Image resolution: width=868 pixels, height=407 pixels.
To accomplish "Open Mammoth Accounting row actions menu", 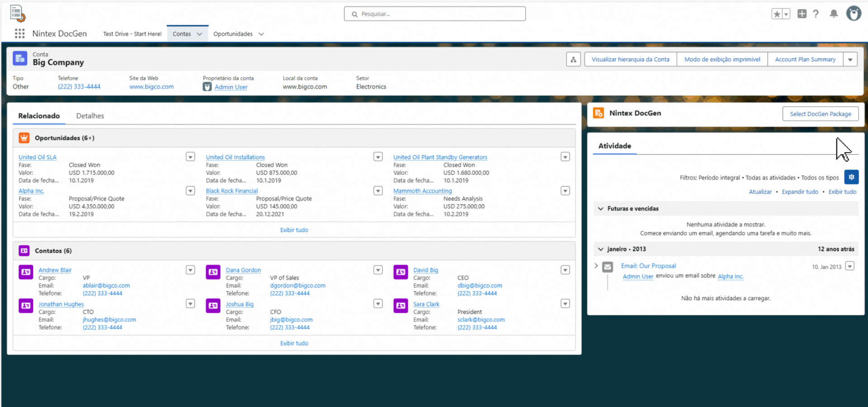I will tap(565, 191).
